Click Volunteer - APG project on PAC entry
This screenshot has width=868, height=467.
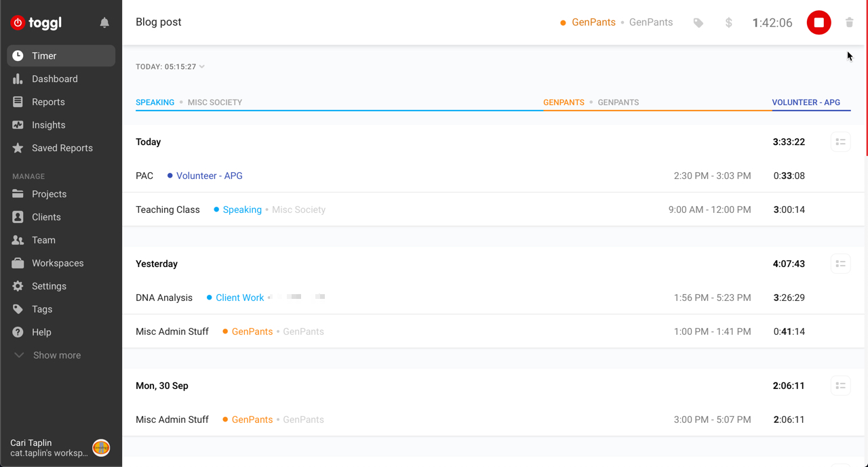[209, 176]
